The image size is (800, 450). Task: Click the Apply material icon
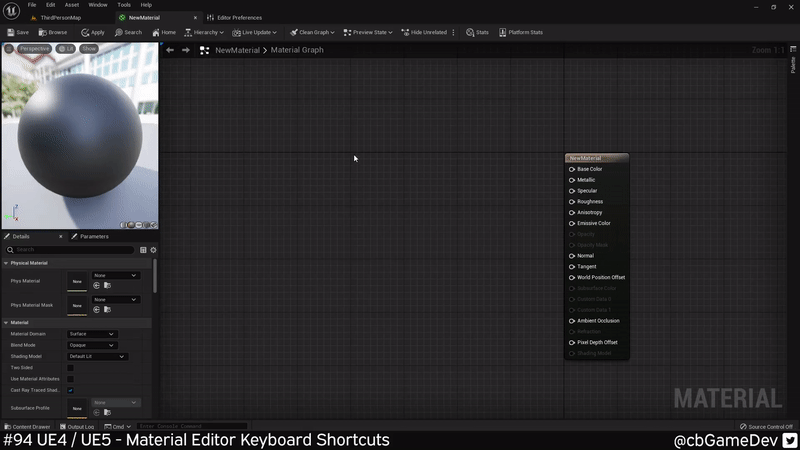(84, 32)
